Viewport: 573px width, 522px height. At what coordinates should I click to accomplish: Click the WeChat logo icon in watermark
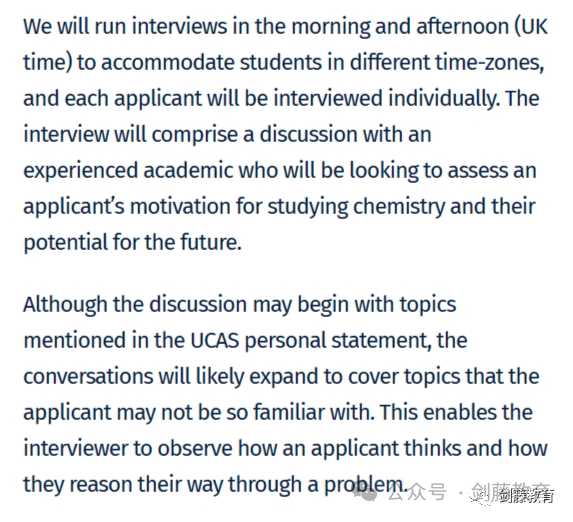(365, 494)
